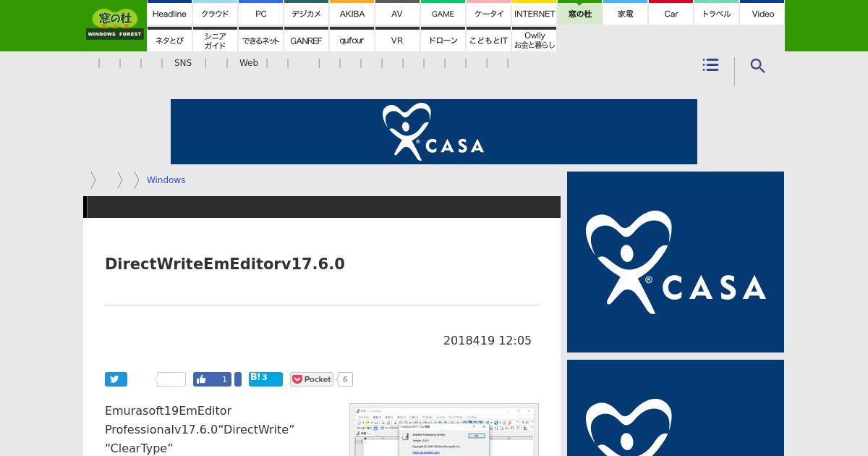Switch to the クラウド tab
Image resolution: width=868 pixels, height=456 pixels.
click(x=215, y=13)
